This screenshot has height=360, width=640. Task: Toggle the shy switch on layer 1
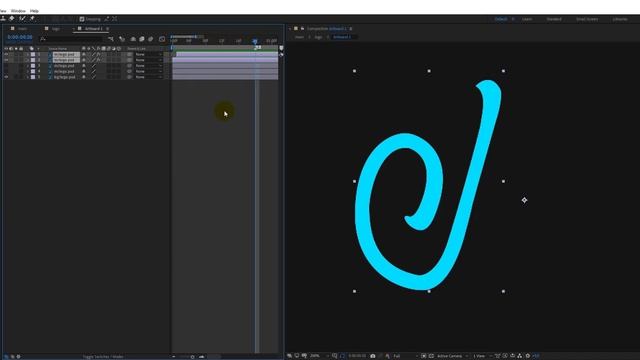[84, 54]
